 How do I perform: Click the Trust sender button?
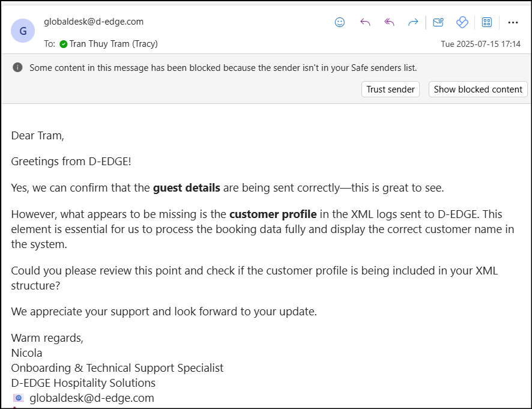(390, 89)
